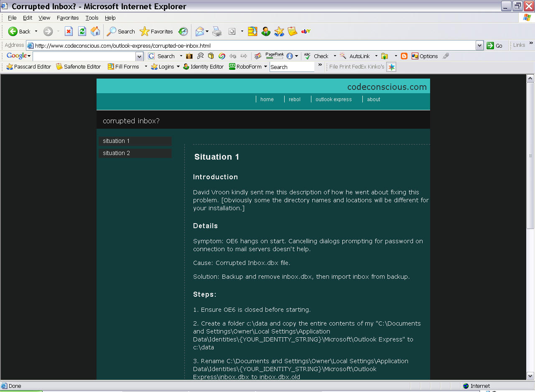Open the Identity Editor
Viewport: 535px width, 392px height.
(x=204, y=66)
